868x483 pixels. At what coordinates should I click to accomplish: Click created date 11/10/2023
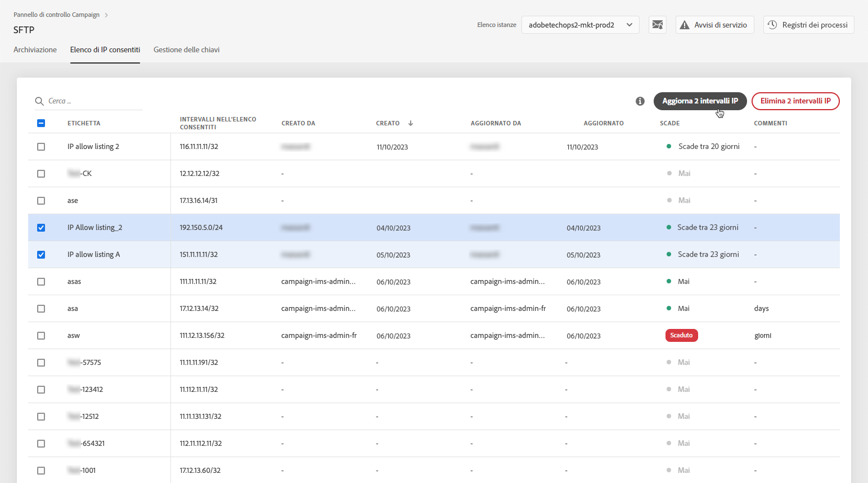(393, 147)
